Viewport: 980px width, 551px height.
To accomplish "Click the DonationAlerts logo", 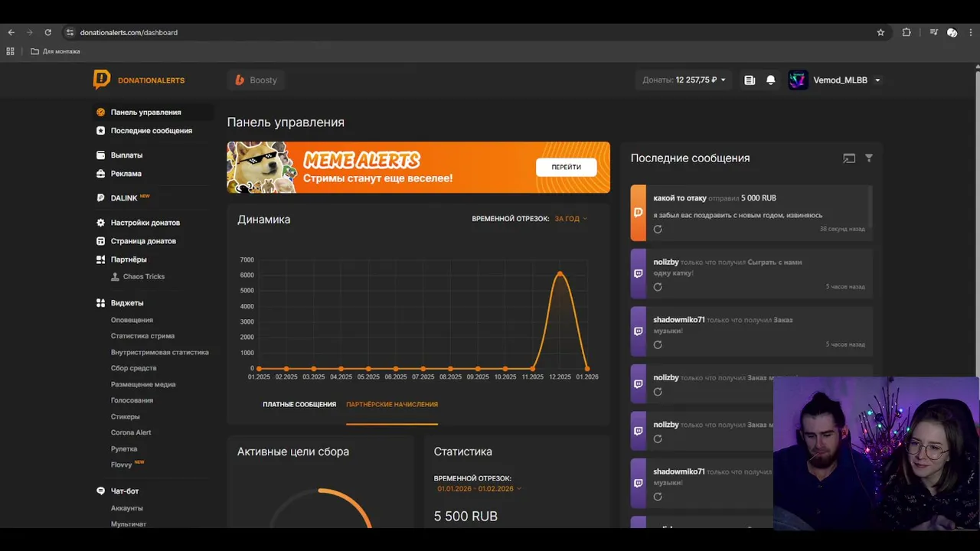I will (x=139, y=80).
